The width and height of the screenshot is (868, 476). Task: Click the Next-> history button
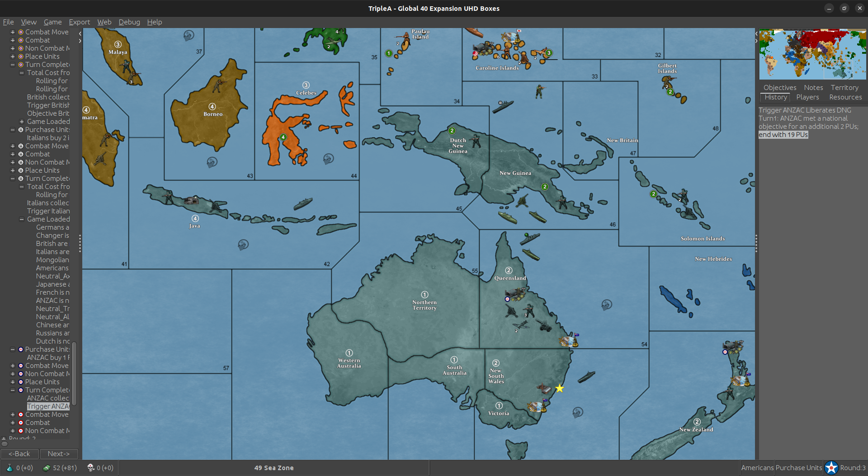[x=59, y=453]
